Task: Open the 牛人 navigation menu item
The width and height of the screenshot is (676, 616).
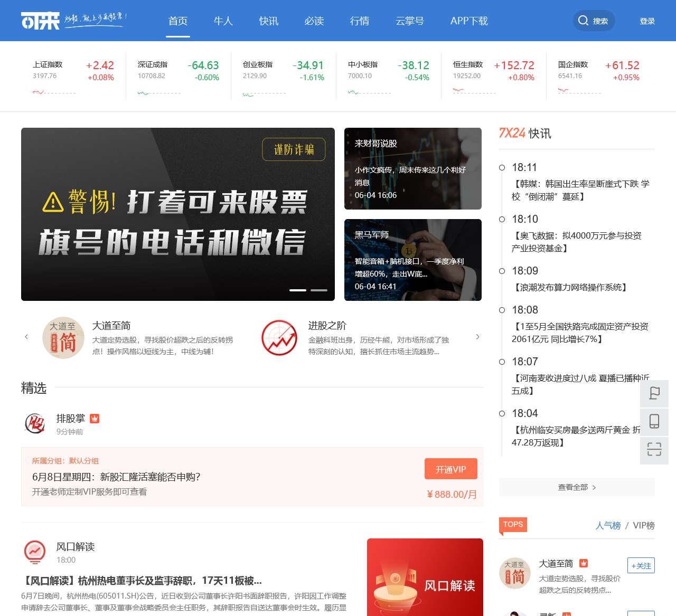Action: tap(223, 21)
